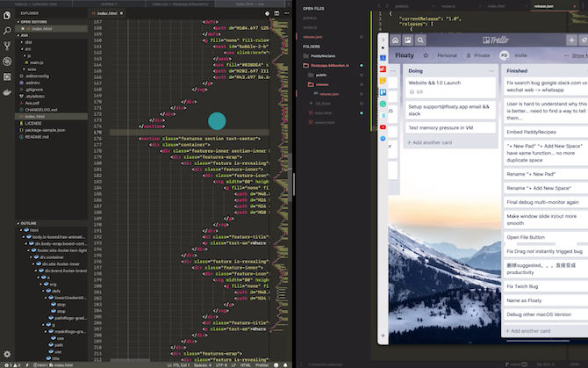Open README.md from the explorer

[x=36, y=137]
